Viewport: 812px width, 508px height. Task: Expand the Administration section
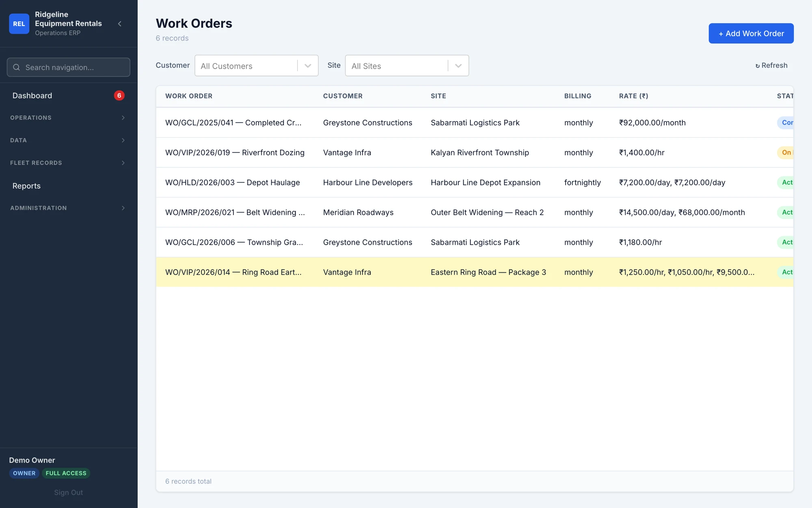pyautogui.click(x=68, y=208)
